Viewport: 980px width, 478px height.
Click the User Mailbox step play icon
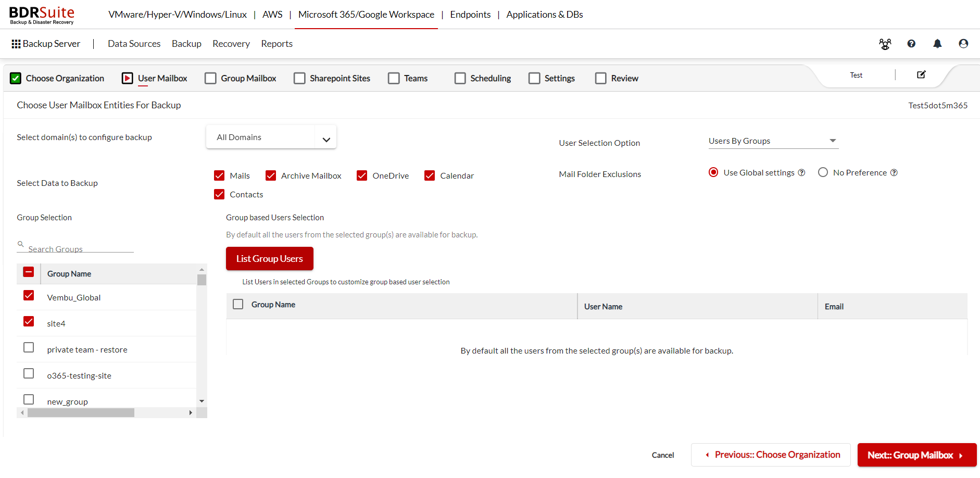(127, 78)
